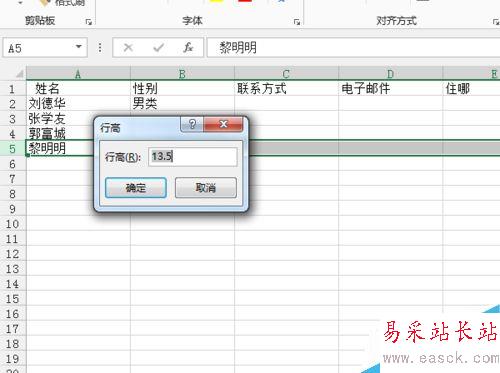Click the help question mark in Row Height dialog
500x373 pixels.
coord(192,124)
